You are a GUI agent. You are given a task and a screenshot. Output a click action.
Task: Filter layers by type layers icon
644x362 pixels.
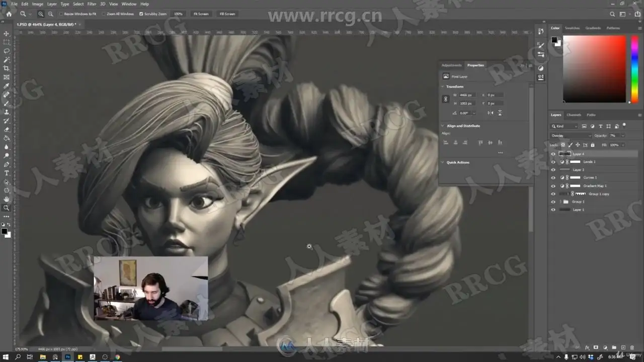pyautogui.click(x=600, y=126)
